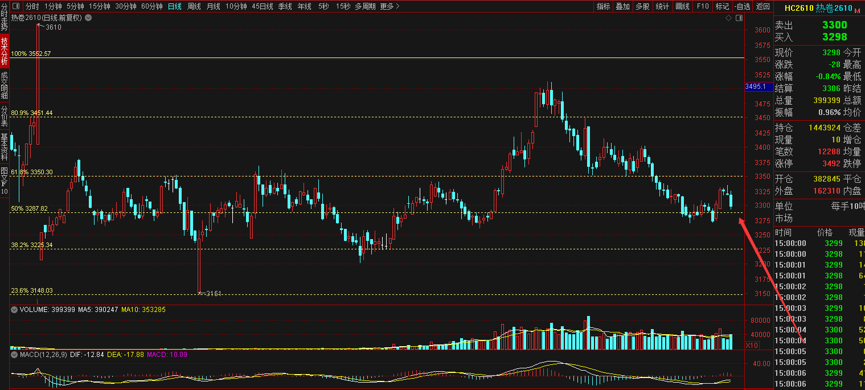Image resolution: width=865 pixels, height=390 pixels.
Task: Open the 基本资料 sidebar tab
Action: click(4, 147)
